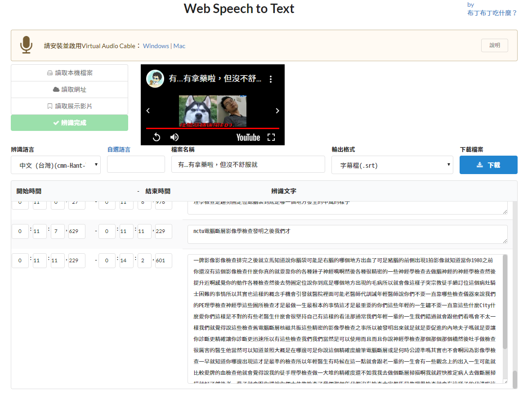Click the scrollbar inside the long transcript box

click(505, 302)
